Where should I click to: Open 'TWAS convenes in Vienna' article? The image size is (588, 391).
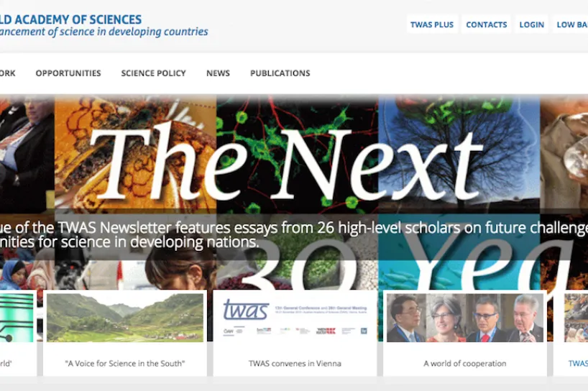(295, 363)
